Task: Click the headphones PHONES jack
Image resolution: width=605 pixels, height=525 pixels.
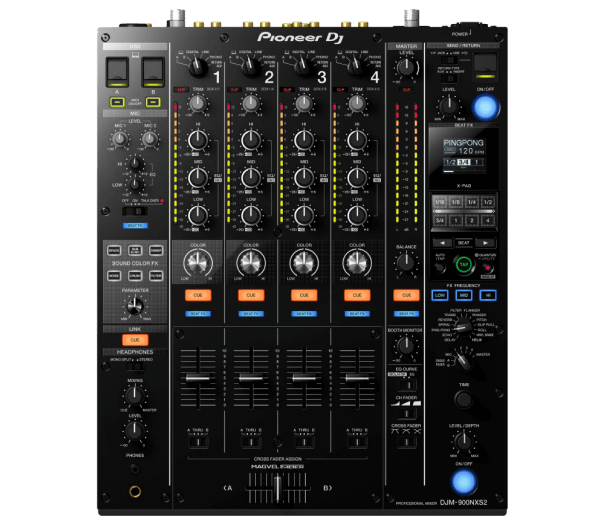Action: pyautogui.click(x=135, y=491)
